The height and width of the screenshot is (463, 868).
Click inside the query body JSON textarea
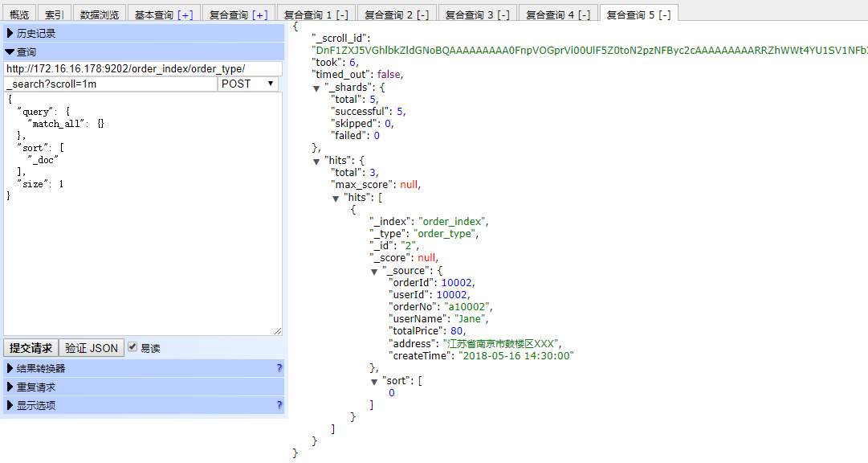(x=143, y=214)
